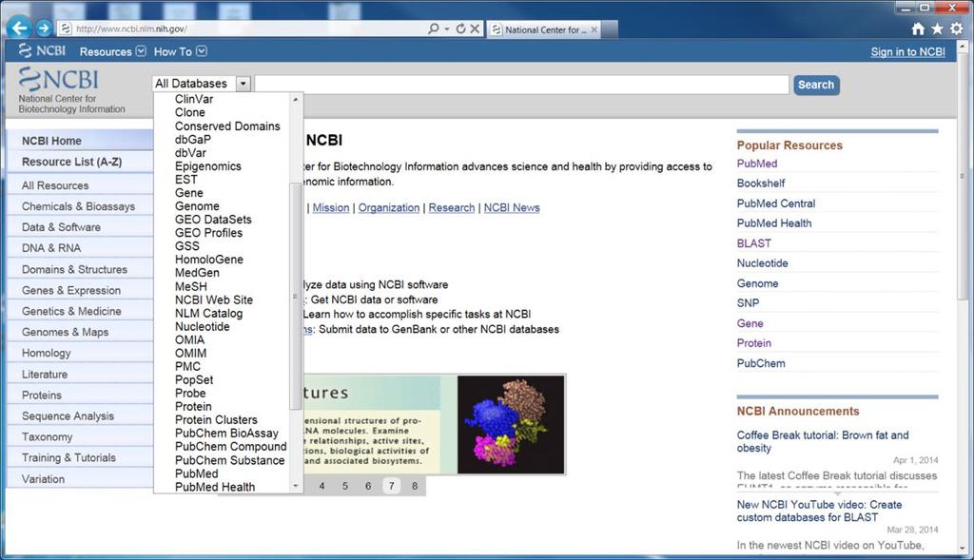The height and width of the screenshot is (560, 974).
Task: Select Epigenomics from the database list
Action: point(208,166)
